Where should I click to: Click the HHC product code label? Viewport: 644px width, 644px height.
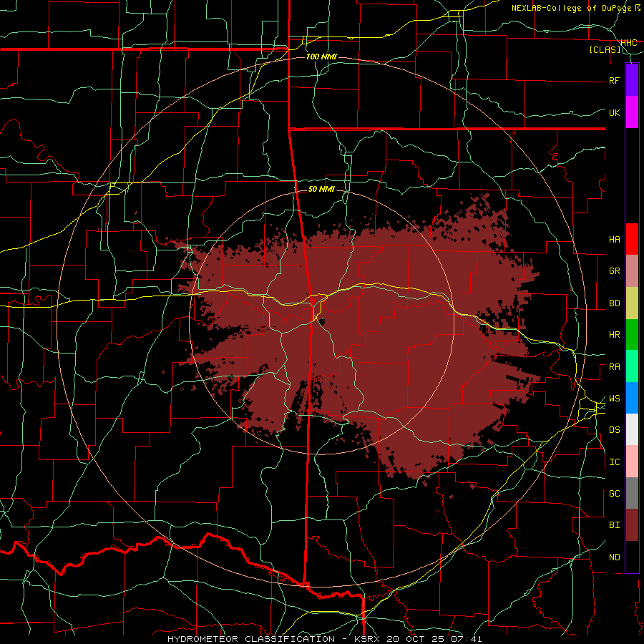[628, 43]
